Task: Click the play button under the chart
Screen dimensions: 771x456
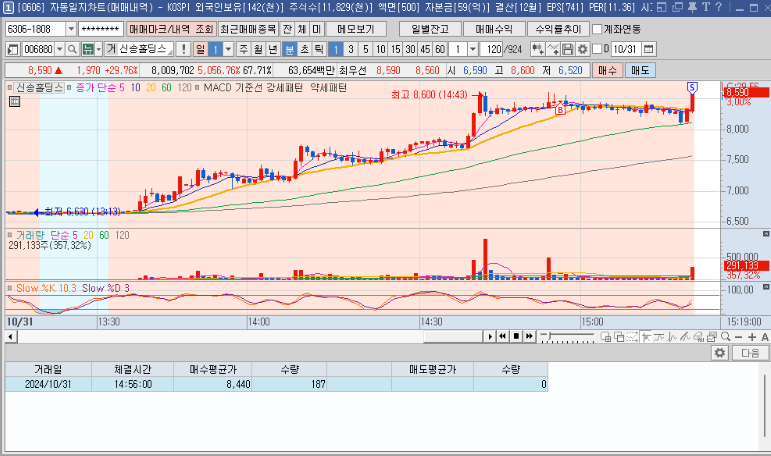Action: (490, 336)
